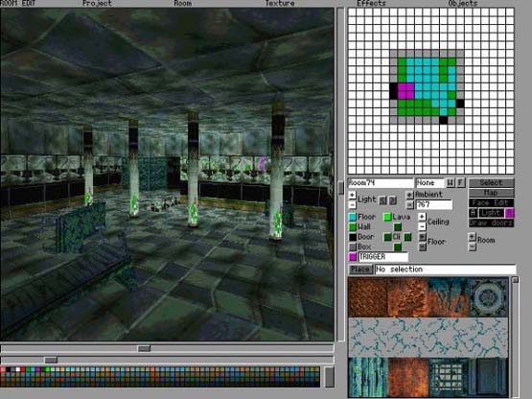The width and height of the screenshot is (532, 399).
Task: Toggle the W flag button
Action: (450, 182)
